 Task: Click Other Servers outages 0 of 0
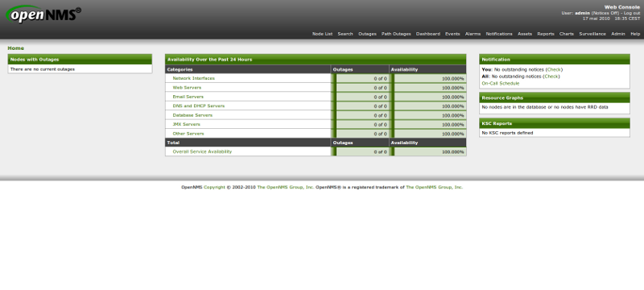click(380, 134)
